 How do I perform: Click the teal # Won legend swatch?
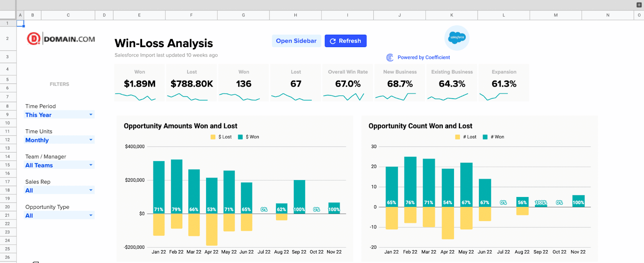(x=485, y=137)
